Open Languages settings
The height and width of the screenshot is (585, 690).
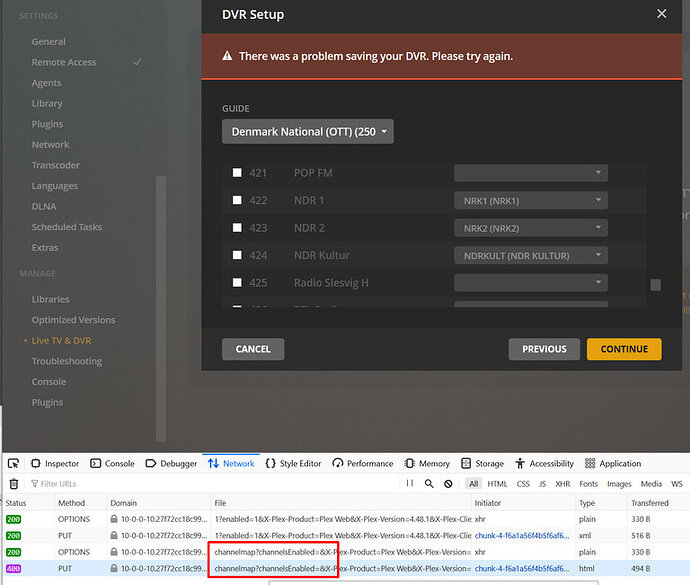(x=55, y=186)
